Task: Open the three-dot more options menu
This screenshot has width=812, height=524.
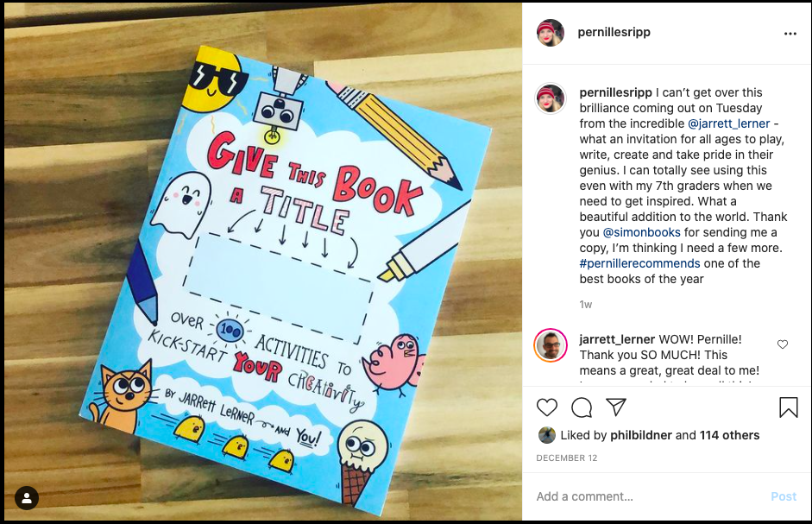Action: pos(790,34)
